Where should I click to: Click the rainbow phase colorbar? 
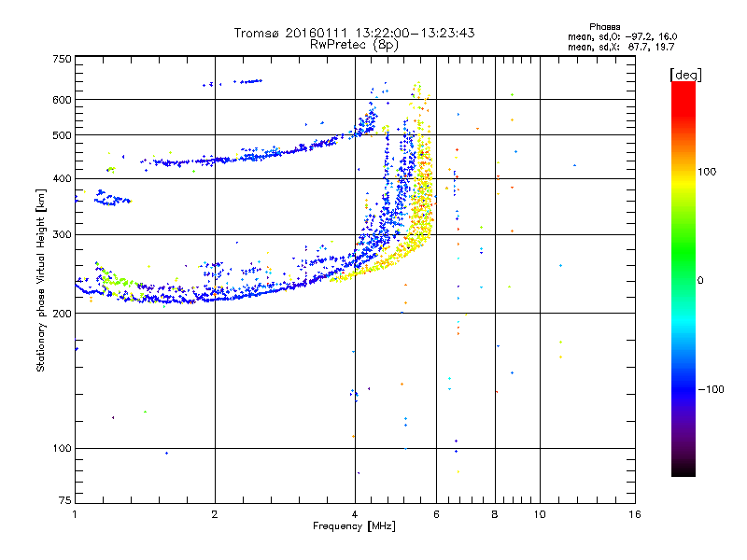tap(684, 278)
